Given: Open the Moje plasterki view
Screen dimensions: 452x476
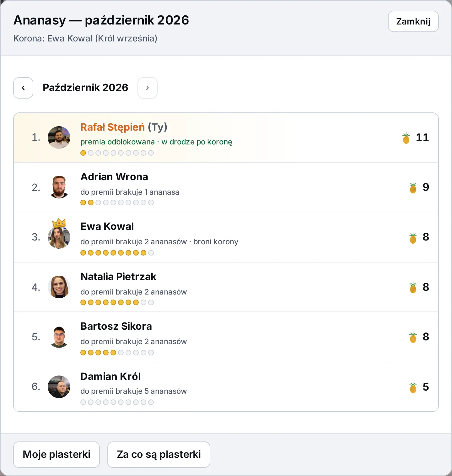Looking at the screenshot, I should click(56, 454).
